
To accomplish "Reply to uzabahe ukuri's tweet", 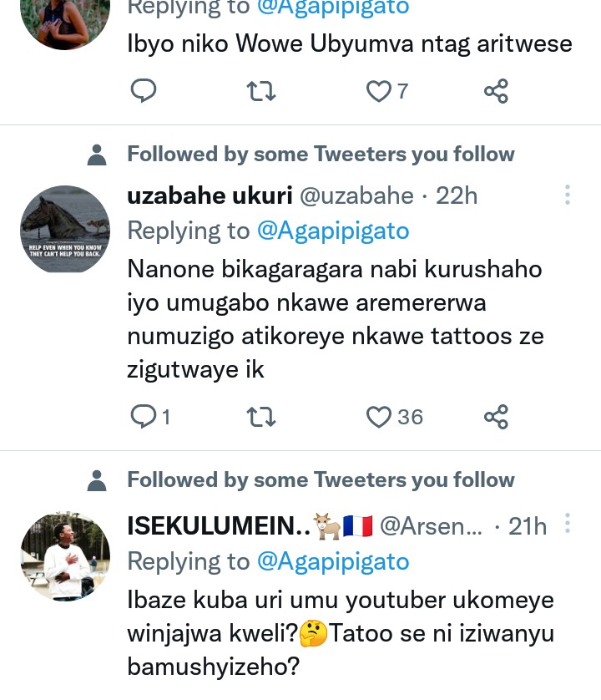I will (x=144, y=416).
